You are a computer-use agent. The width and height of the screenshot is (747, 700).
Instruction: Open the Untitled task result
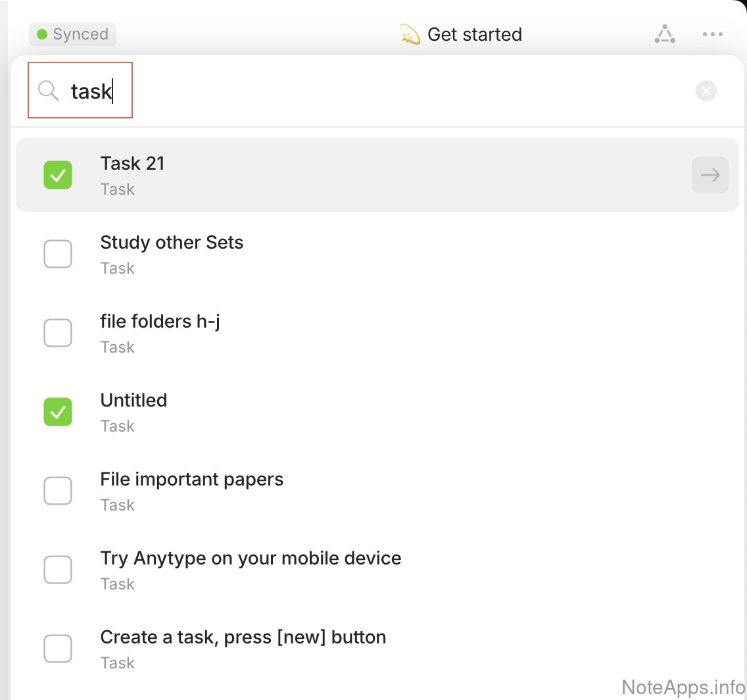tap(133, 401)
